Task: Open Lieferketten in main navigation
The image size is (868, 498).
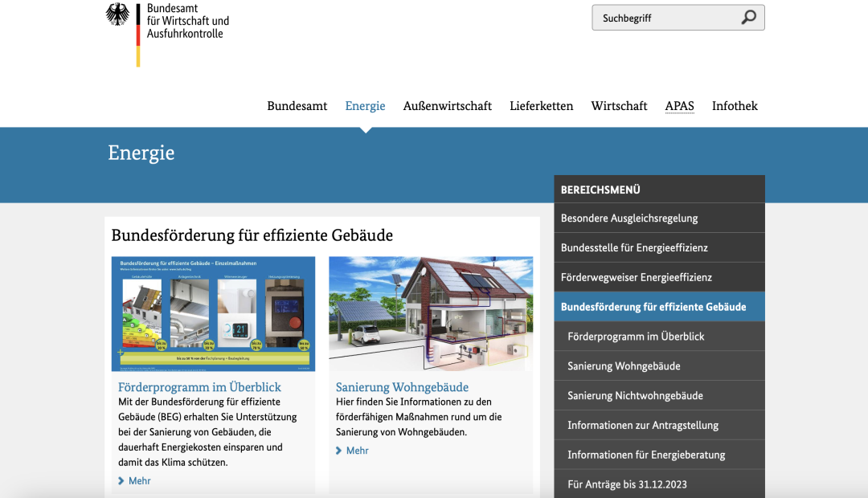Action: [542, 106]
